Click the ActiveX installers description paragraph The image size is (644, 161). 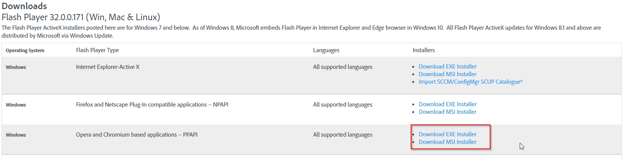[x=301, y=32]
